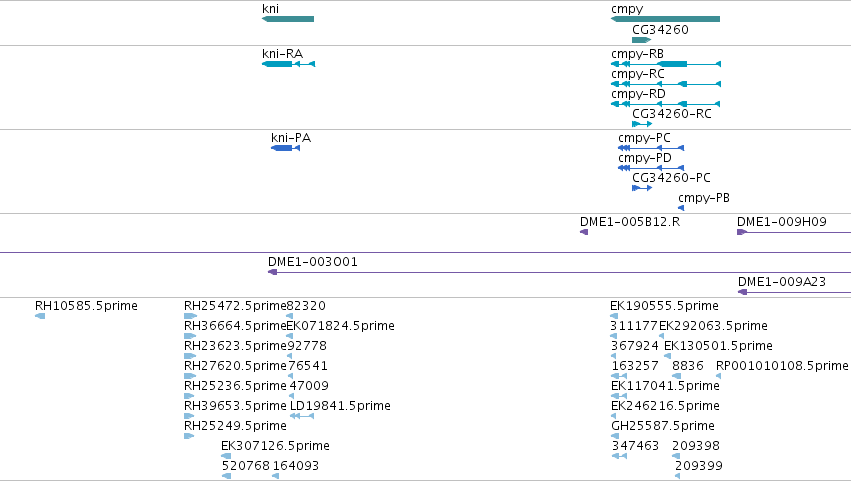Click the CG34260-PC protein glyph
The image size is (851, 481).
(x=642, y=188)
